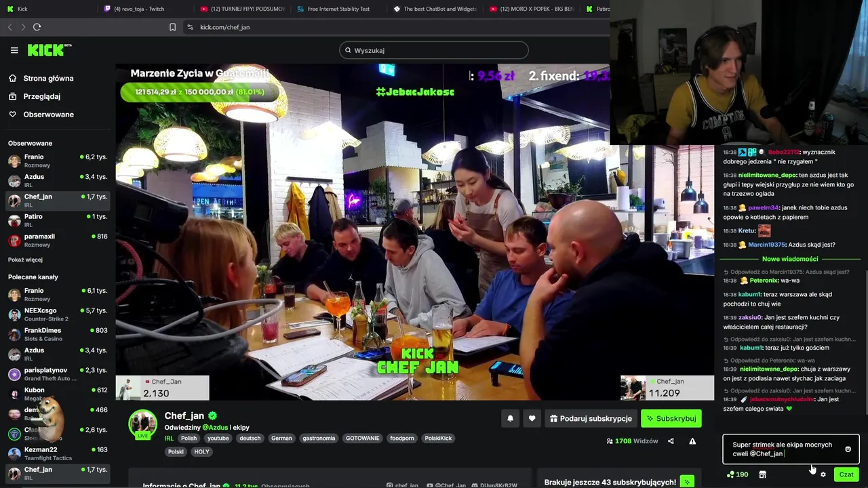The width and height of the screenshot is (868, 488).
Task: Open followed channel Franio
Action: 58,161
